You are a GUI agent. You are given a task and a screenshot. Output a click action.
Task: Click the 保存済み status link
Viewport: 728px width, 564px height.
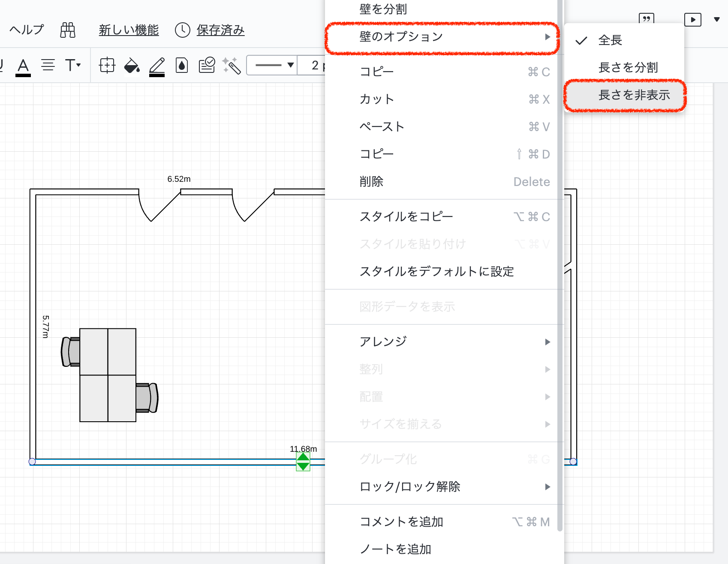(x=220, y=30)
